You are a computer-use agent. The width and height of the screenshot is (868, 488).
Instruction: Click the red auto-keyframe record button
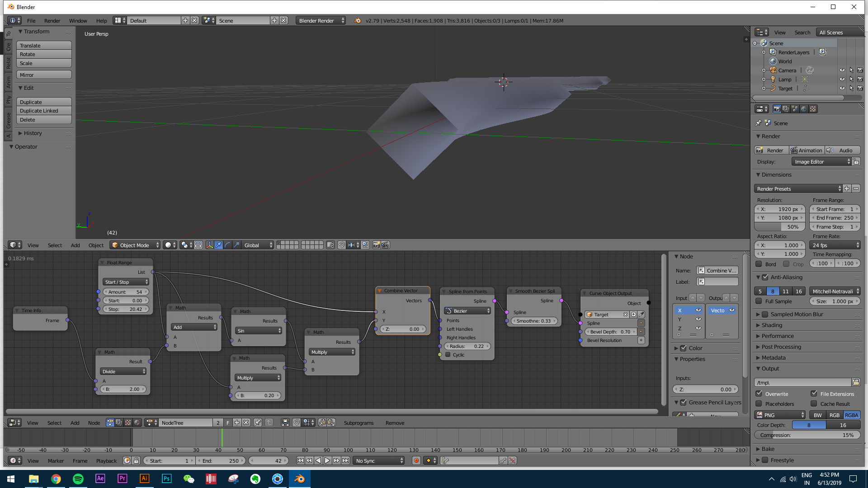(x=416, y=460)
